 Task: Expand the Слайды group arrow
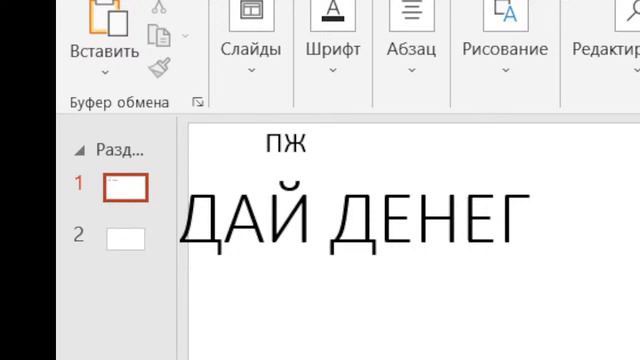tap(251, 70)
